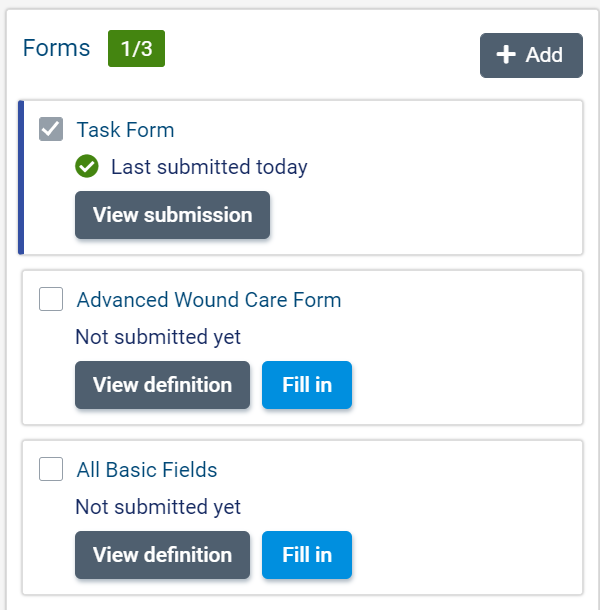Fill in the Advanced Wound Care Form
600x610 pixels.
tap(307, 385)
